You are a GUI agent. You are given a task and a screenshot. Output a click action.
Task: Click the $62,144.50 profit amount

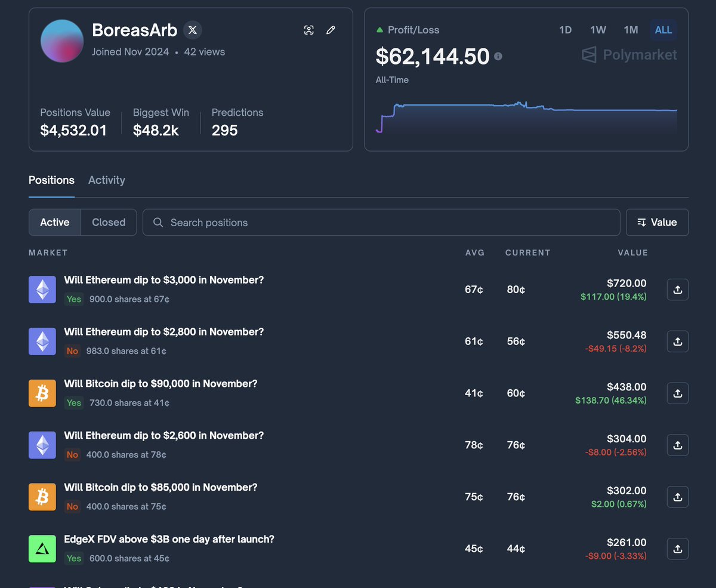[433, 56]
